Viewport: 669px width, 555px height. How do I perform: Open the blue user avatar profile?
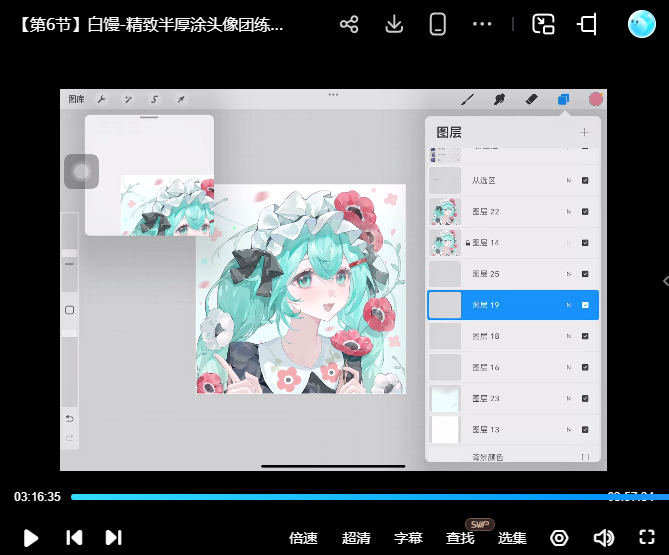[642, 24]
